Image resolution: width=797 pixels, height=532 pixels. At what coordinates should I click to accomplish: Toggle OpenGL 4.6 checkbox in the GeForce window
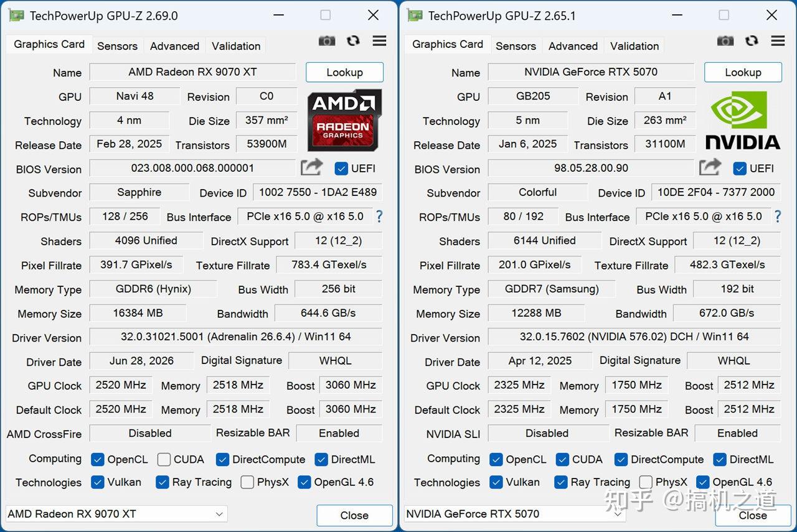[x=703, y=482]
